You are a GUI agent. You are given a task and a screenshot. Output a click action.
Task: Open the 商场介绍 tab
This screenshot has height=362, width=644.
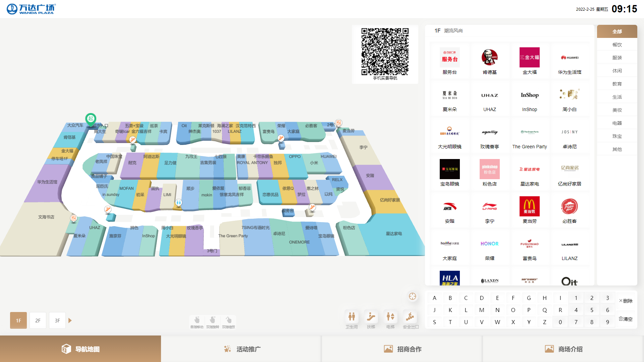coord(563,349)
